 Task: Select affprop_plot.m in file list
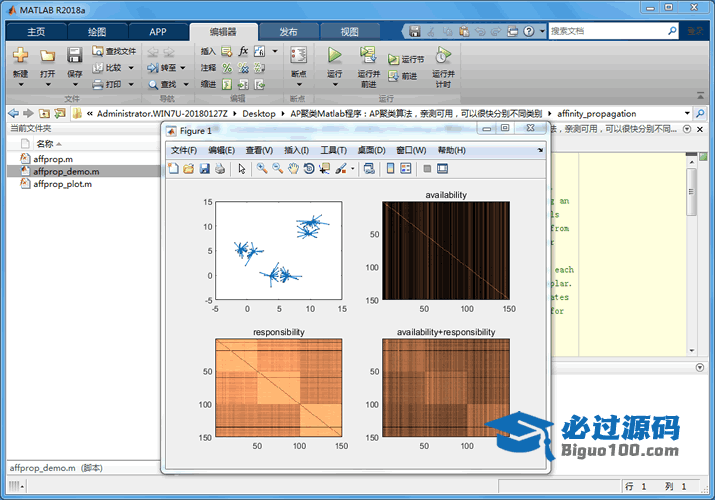point(62,184)
